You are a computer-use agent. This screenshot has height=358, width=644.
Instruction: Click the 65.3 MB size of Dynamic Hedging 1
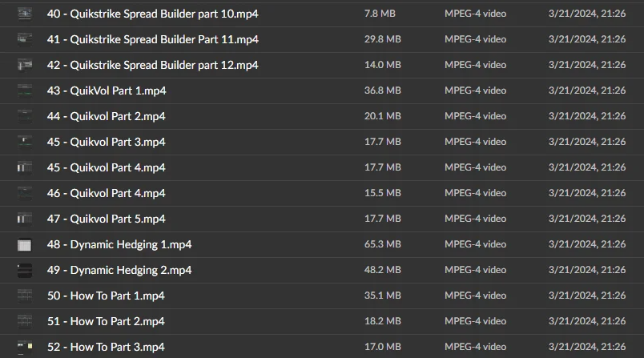(x=383, y=244)
